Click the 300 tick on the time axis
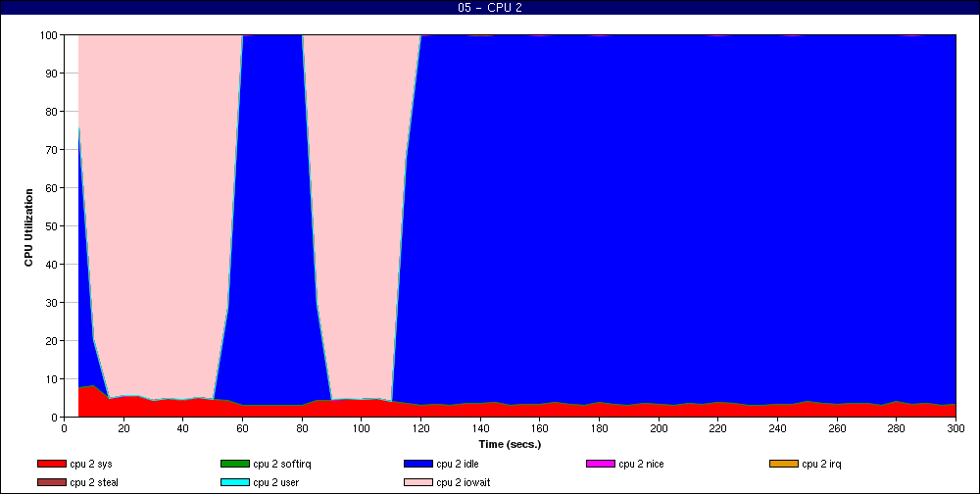980x494 pixels. [x=955, y=428]
